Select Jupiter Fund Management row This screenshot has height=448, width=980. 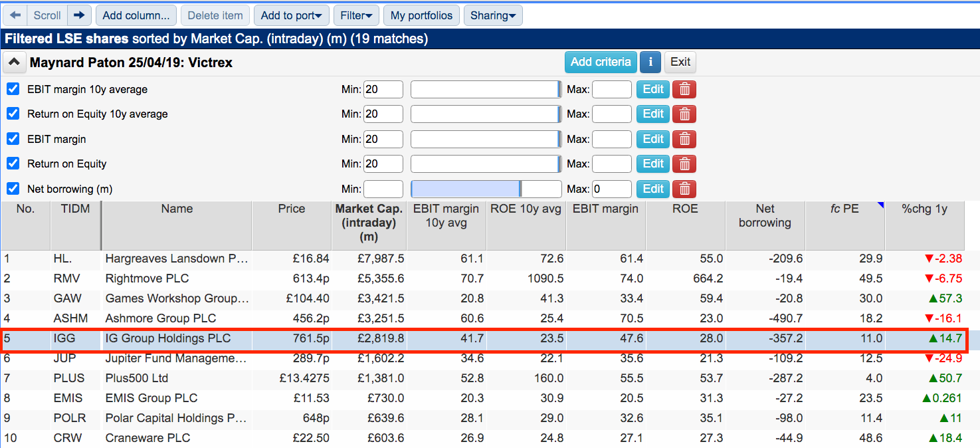pos(483,358)
